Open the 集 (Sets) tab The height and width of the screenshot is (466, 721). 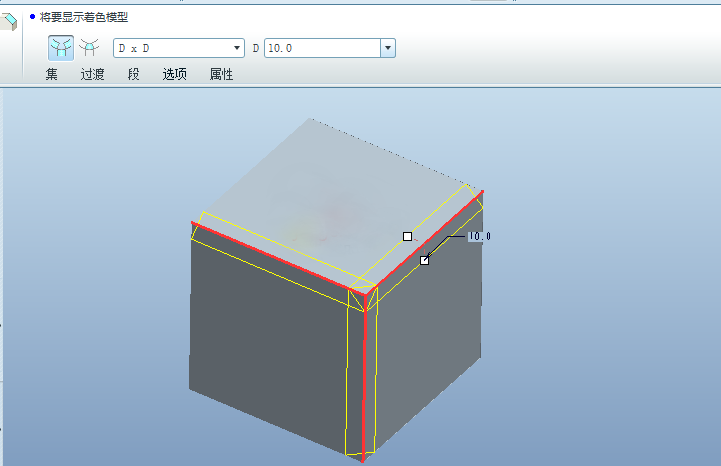click(x=52, y=74)
